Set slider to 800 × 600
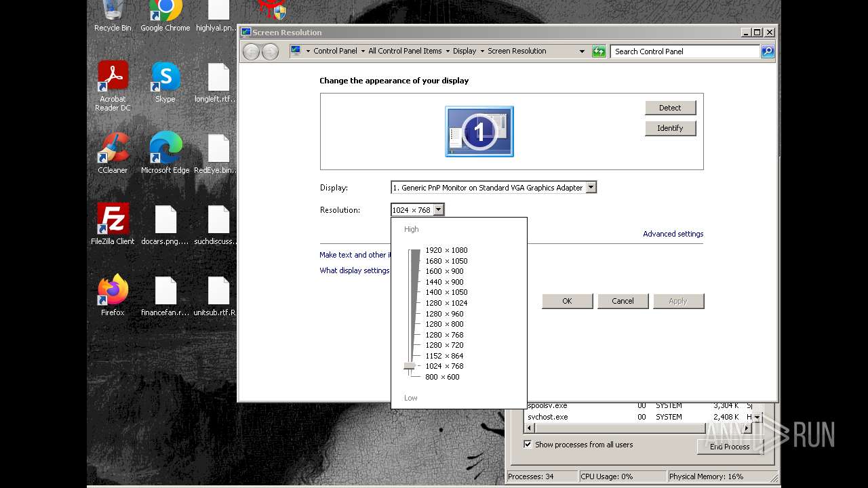This screenshot has height=488, width=868. (442, 377)
